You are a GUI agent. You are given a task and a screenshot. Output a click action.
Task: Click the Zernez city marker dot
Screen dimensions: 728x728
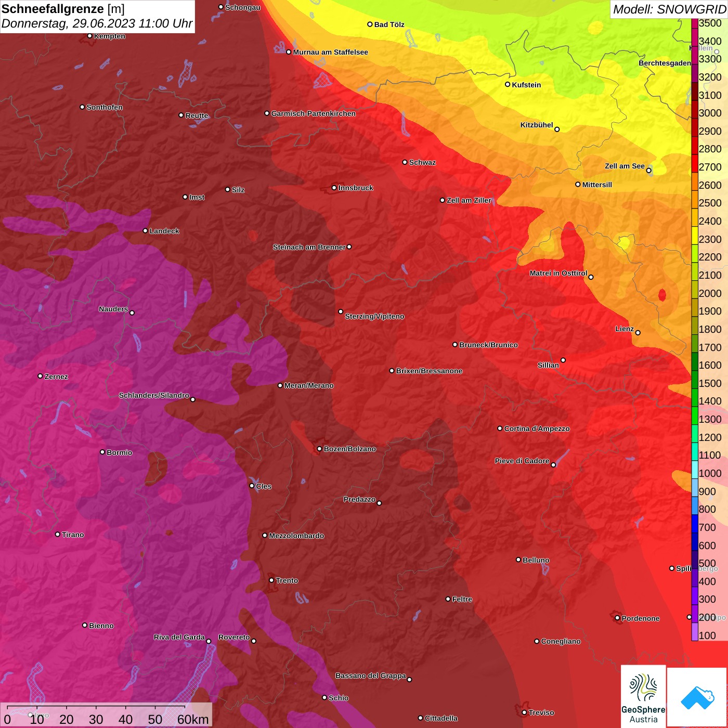pos(41,376)
